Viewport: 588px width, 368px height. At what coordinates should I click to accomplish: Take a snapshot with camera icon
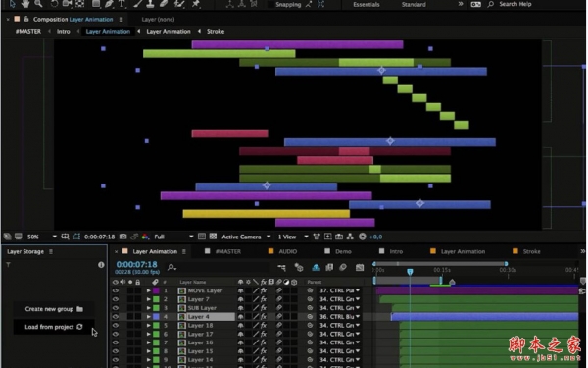(x=123, y=237)
